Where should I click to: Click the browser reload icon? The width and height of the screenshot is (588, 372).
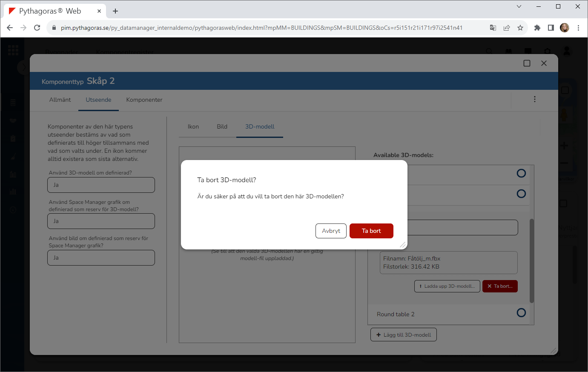(37, 28)
